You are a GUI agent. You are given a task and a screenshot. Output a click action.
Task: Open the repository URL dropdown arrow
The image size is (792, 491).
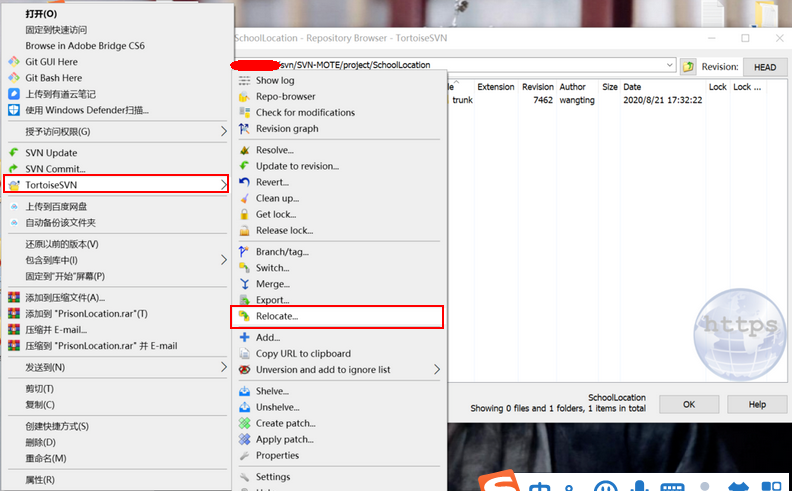[x=670, y=65]
